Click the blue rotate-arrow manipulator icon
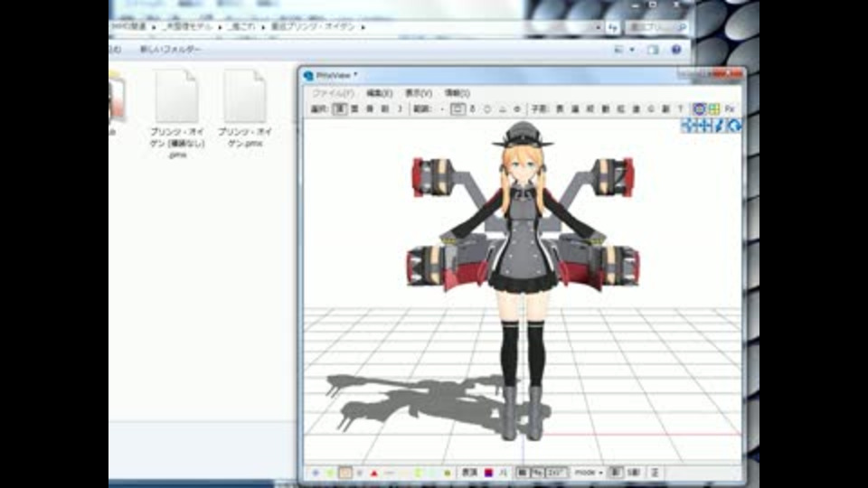The width and height of the screenshot is (868, 488). (734, 126)
